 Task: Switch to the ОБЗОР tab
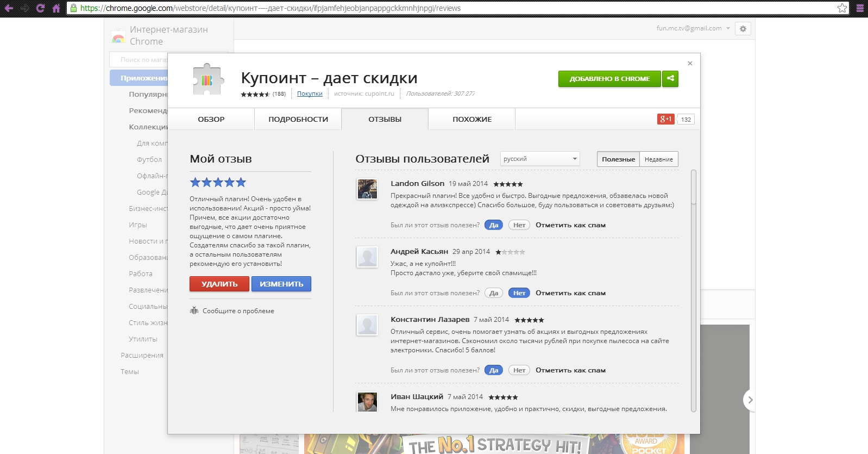pyautogui.click(x=211, y=119)
